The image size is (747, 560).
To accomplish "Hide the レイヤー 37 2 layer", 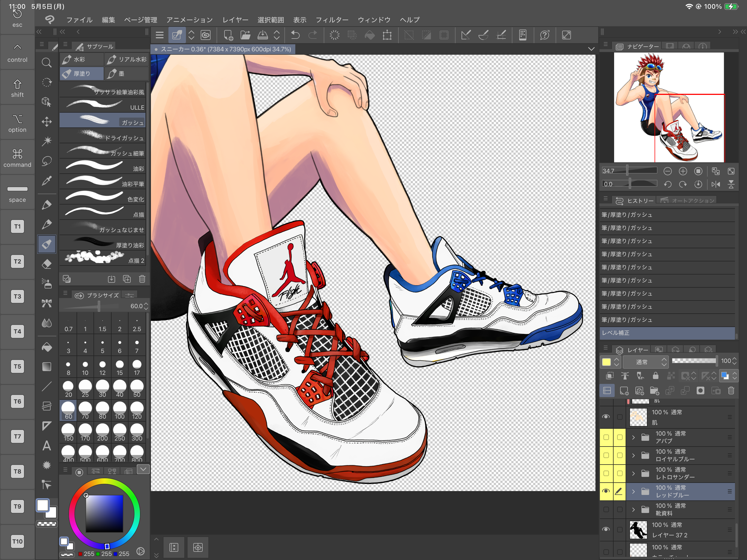I will click(606, 529).
